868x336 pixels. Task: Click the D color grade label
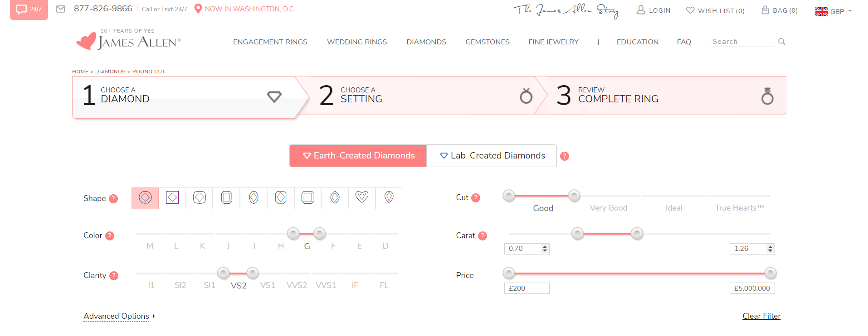pos(385,246)
